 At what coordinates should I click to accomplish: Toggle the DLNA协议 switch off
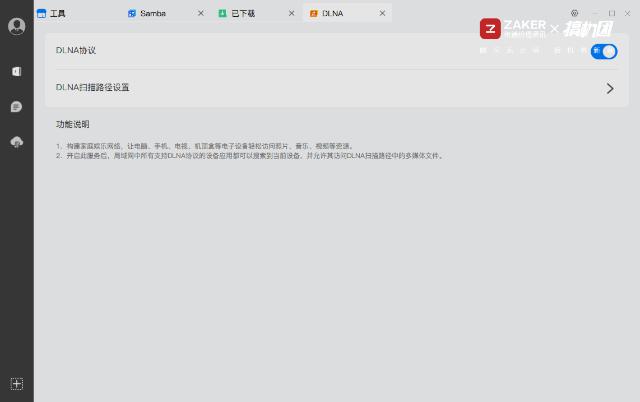click(604, 51)
